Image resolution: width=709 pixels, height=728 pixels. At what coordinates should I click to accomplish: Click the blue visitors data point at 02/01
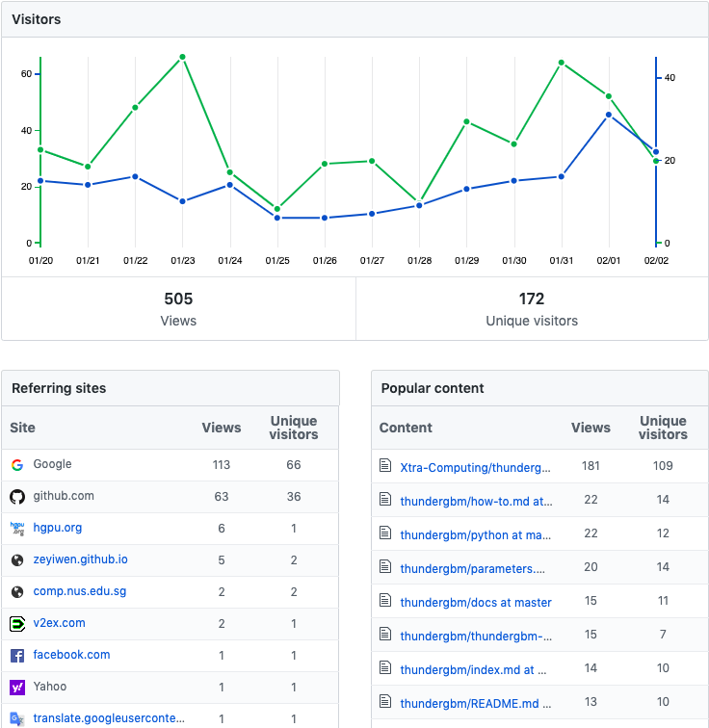click(x=609, y=115)
